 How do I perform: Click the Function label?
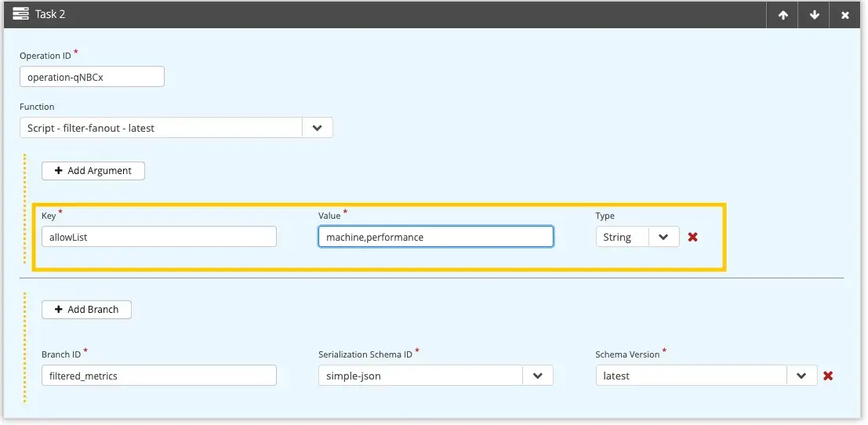[37, 107]
